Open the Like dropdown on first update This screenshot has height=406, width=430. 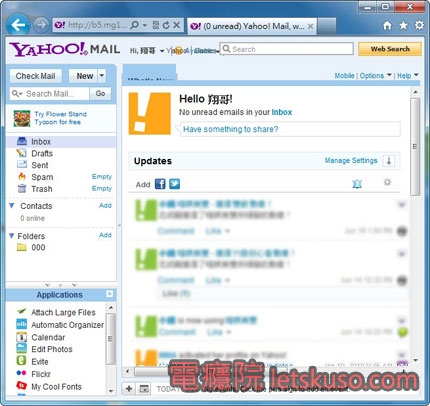(227, 231)
